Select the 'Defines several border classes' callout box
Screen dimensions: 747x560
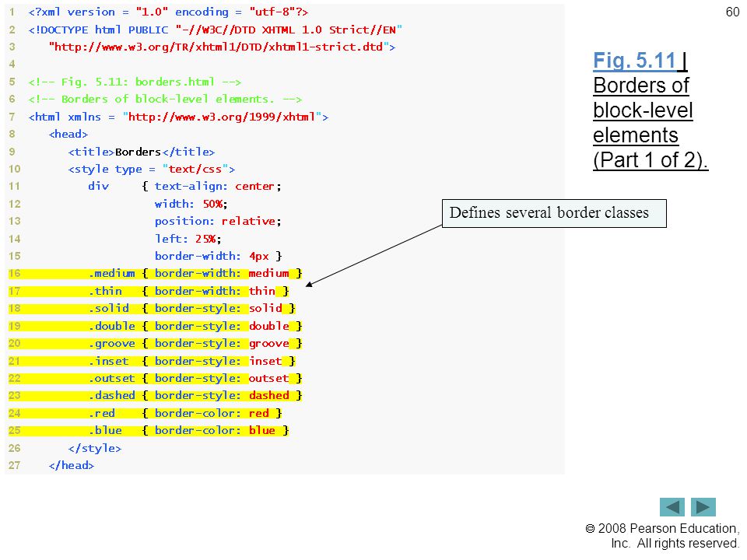[x=554, y=213]
